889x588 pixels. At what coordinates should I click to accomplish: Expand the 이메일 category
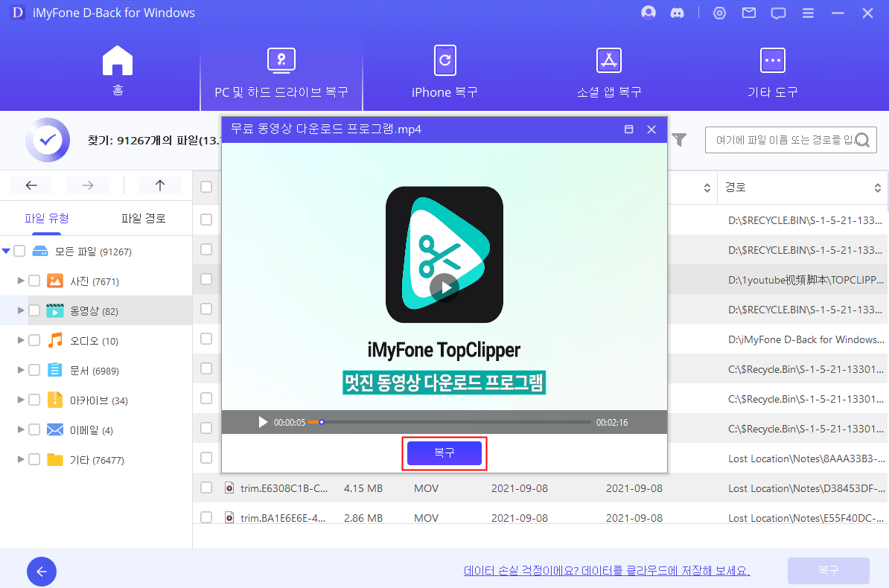20,429
